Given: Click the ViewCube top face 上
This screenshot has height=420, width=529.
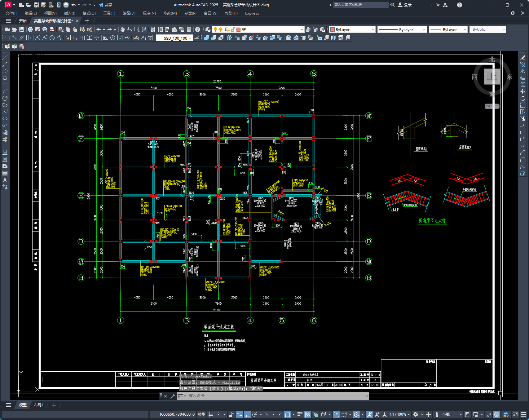Looking at the screenshot, I should click(492, 77).
